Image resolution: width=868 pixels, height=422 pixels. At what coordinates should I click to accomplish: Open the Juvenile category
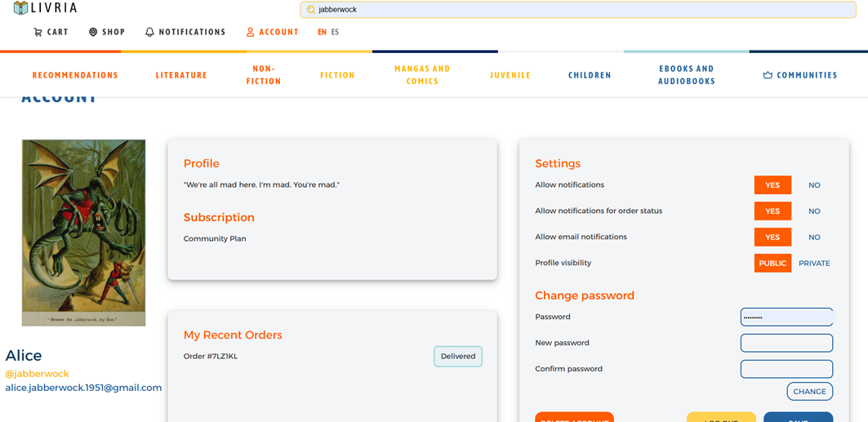[x=510, y=75]
